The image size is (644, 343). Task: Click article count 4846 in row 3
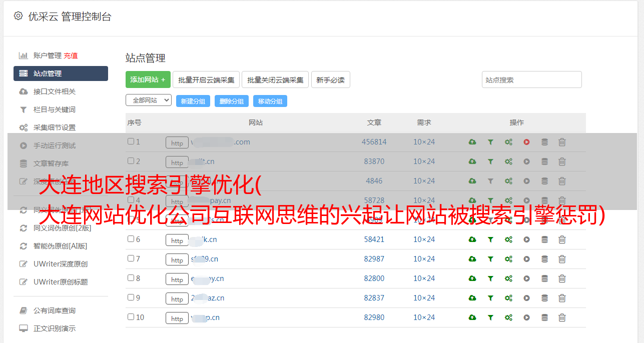point(374,181)
